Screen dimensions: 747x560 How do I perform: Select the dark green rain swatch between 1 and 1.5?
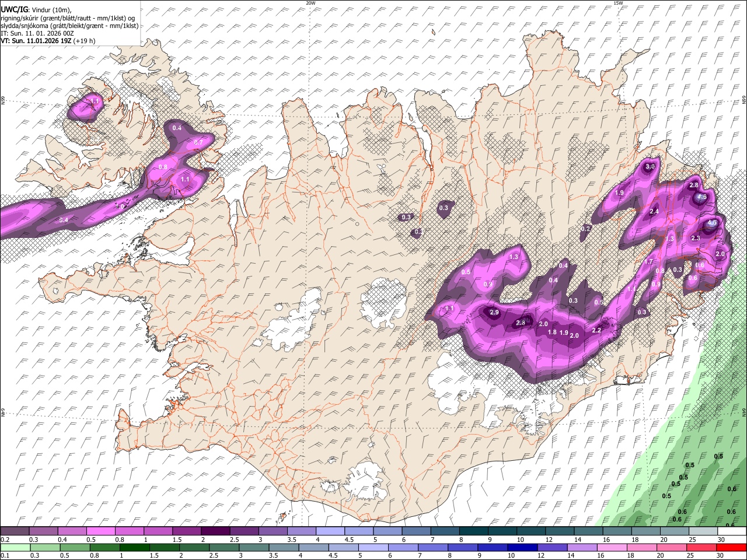135,548
